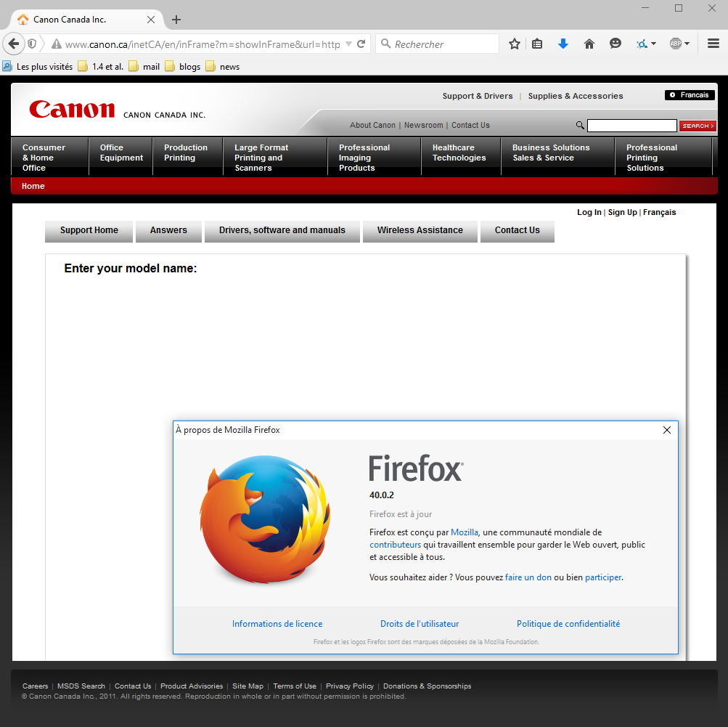Open the news bookmark folder
Image resolution: width=728 pixels, height=727 pixels.
[223, 66]
